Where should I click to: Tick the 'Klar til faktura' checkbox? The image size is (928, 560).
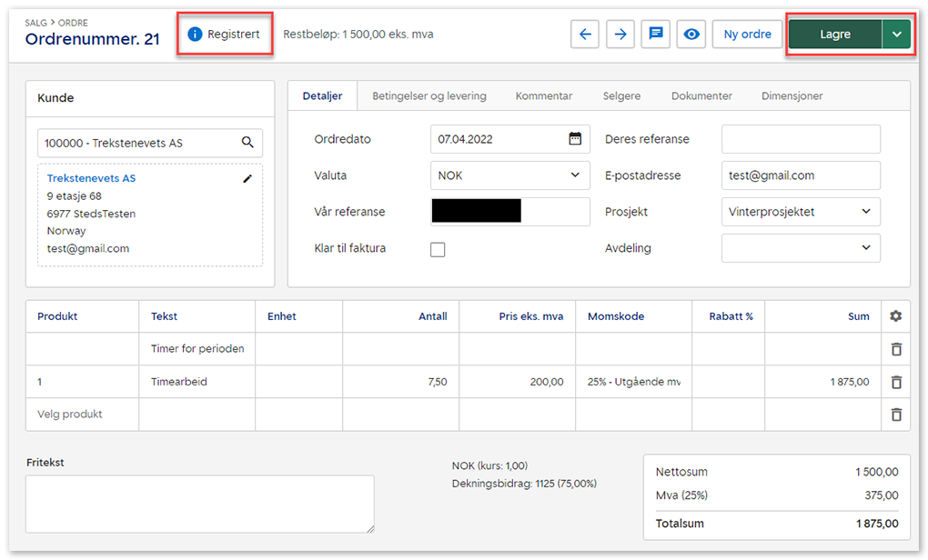click(x=438, y=249)
